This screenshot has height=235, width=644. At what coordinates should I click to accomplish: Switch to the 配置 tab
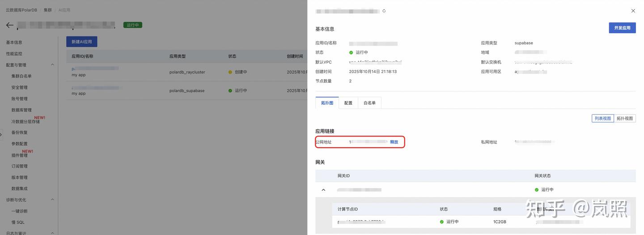(x=348, y=103)
